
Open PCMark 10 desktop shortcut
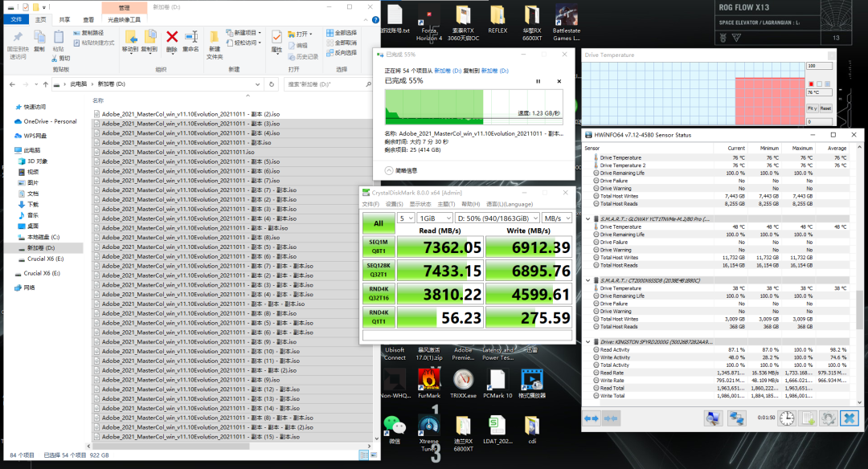(497, 383)
